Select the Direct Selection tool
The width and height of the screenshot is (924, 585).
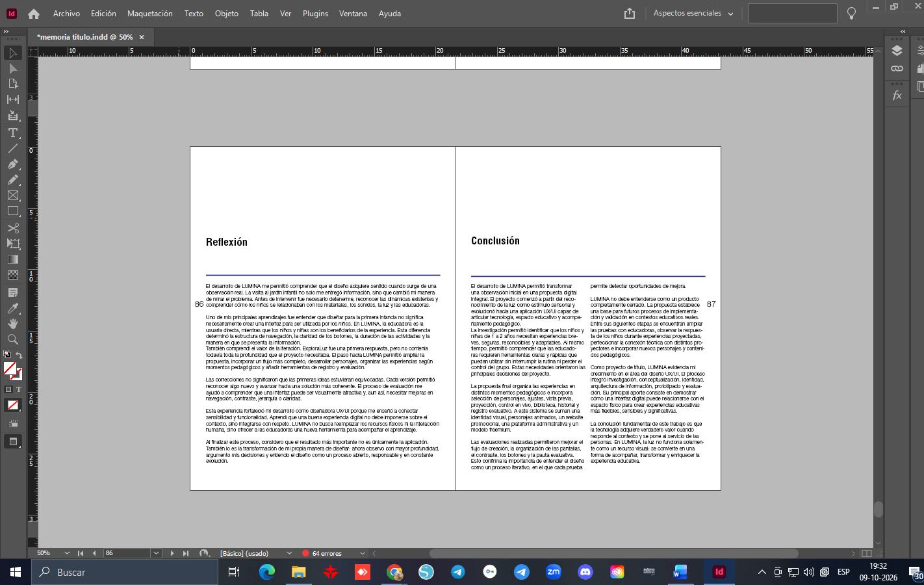coord(13,68)
